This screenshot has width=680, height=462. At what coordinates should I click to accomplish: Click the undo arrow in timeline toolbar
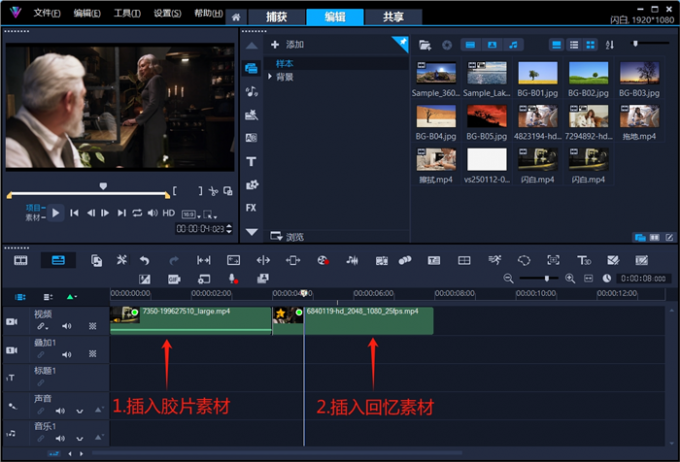[144, 260]
